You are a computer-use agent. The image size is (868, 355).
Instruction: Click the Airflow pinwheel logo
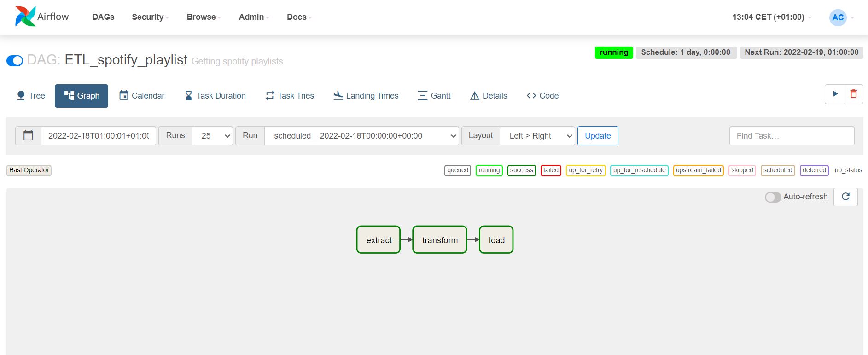25,17
